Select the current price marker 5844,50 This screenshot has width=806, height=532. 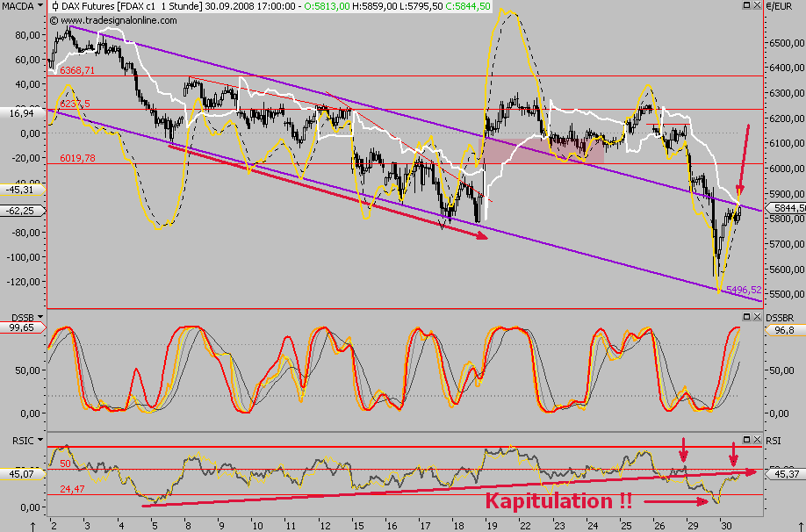pos(786,208)
